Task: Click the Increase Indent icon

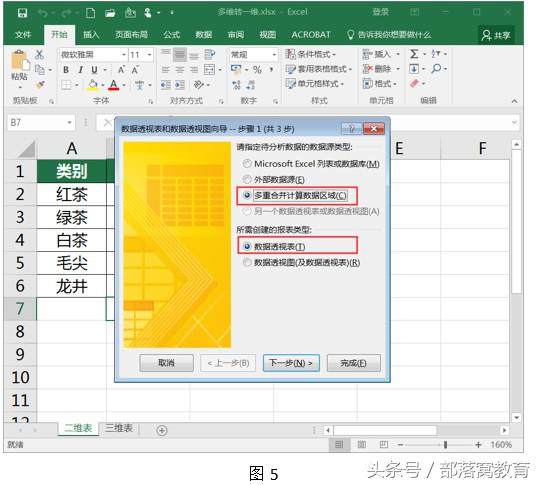Action: coord(180,85)
